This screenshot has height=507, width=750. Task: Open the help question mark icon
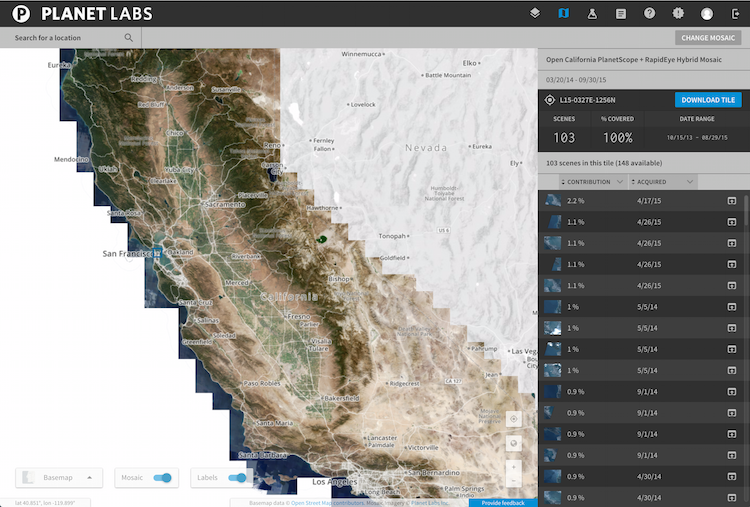649,13
